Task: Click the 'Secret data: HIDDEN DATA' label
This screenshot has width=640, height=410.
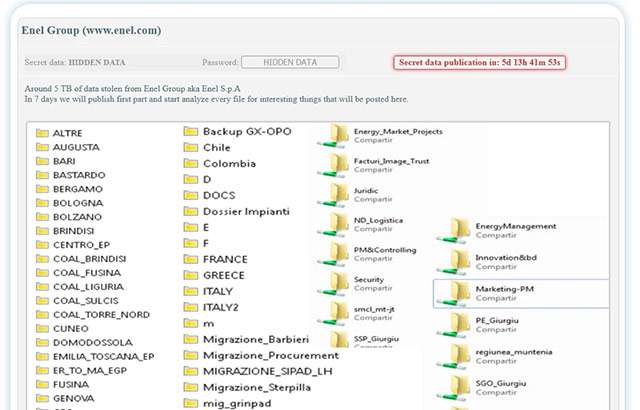Action: coord(75,62)
